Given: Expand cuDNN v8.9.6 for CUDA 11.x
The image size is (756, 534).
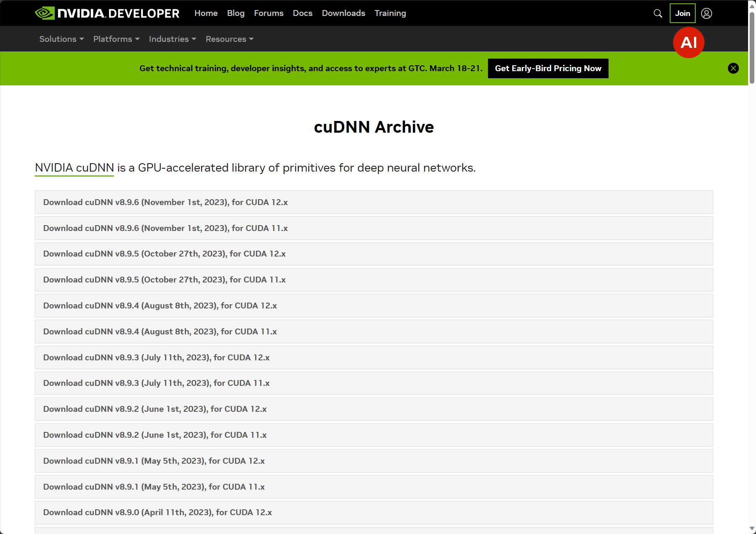Looking at the screenshot, I should [x=374, y=228].
